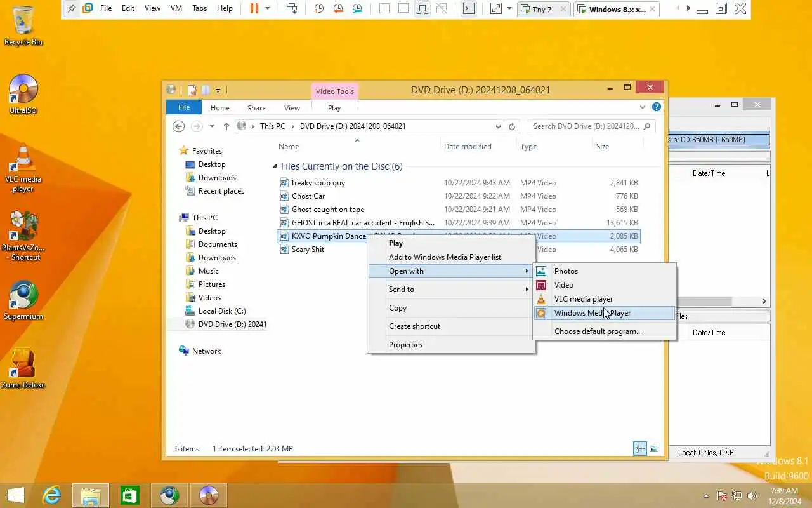Screen dimensions: 812x508
Task: Click volume speaker icon in system tray
Action: point(752,496)
